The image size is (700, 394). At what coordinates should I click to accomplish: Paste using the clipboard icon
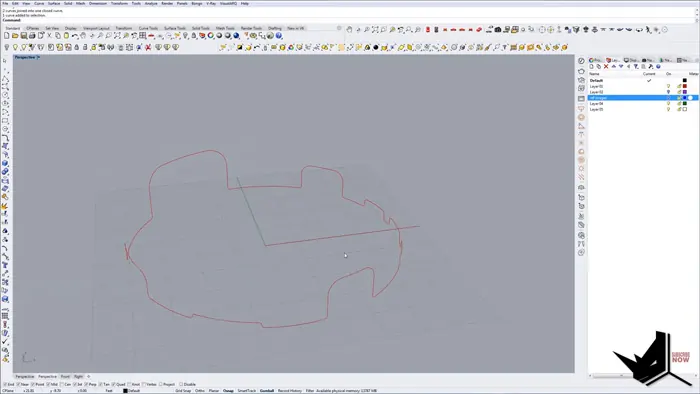pos(66,36)
